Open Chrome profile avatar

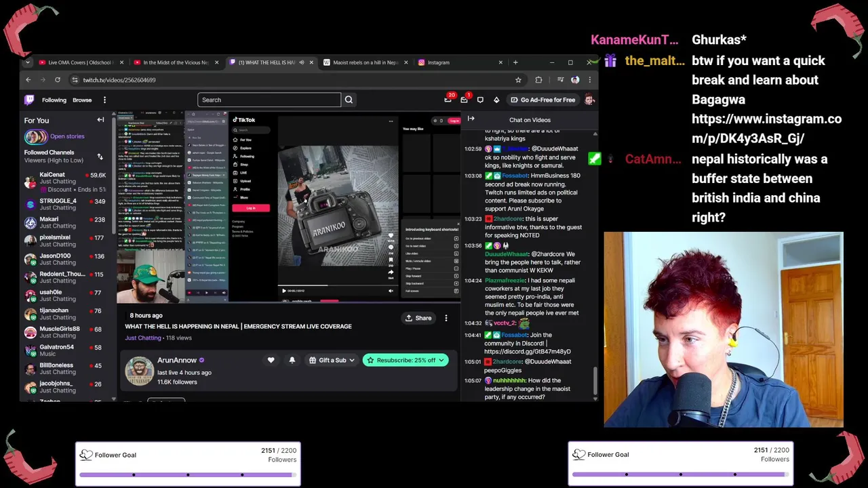pyautogui.click(x=575, y=79)
